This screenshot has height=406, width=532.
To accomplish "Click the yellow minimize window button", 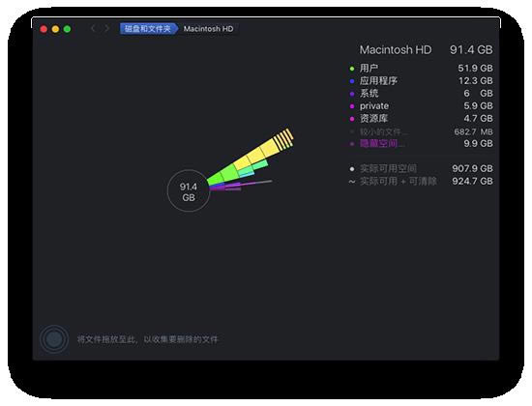I will click(x=56, y=29).
